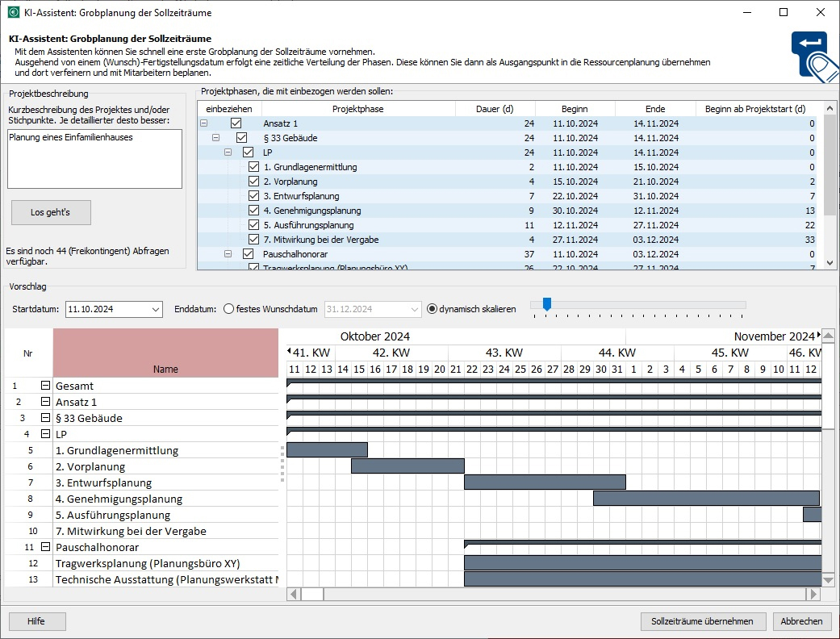Image resolution: width=840 pixels, height=639 pixels.
Task: Click the phase table's scroll-down arrow
Action: coord(830,263)
